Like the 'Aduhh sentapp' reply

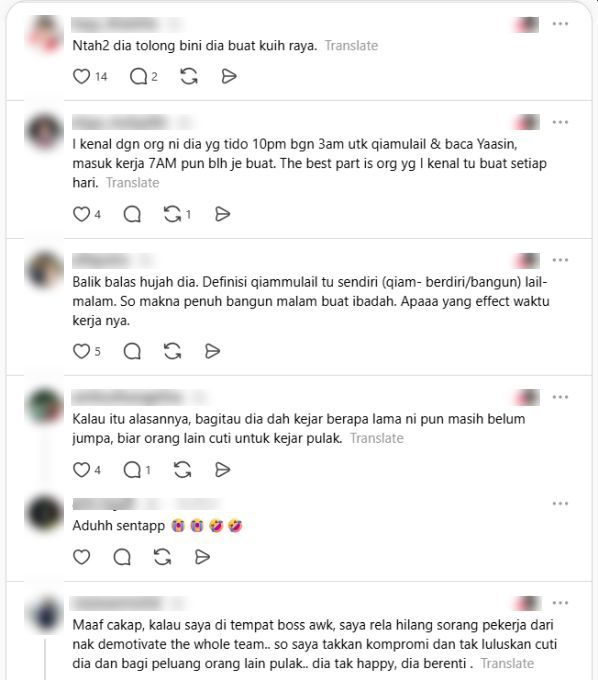pyautogui.click(x=81, y=557)
